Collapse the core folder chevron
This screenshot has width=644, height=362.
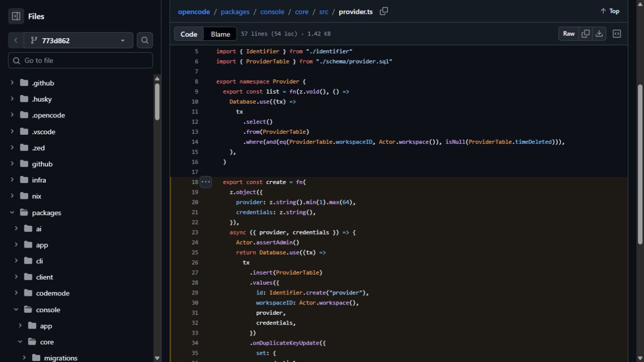[x=20, y=342]
